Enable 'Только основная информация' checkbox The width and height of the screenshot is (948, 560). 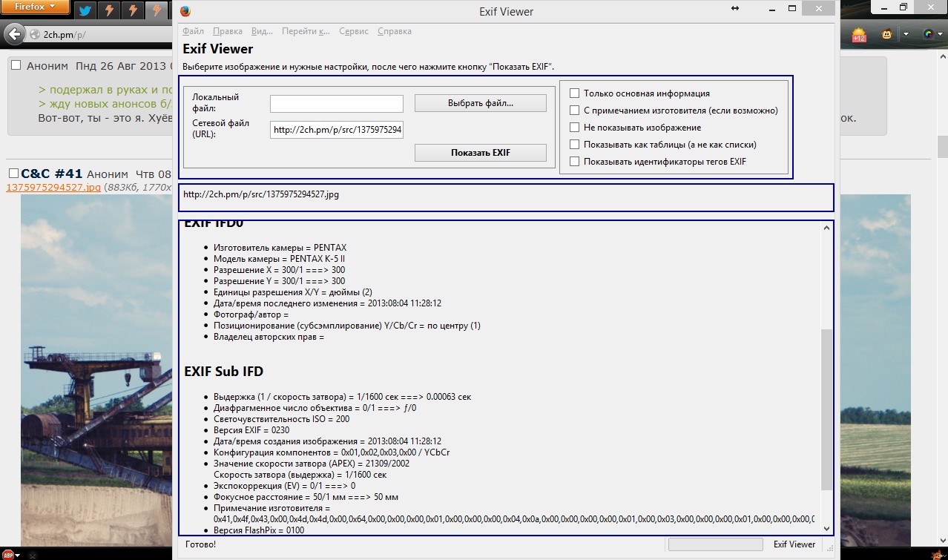coord(574,93)
